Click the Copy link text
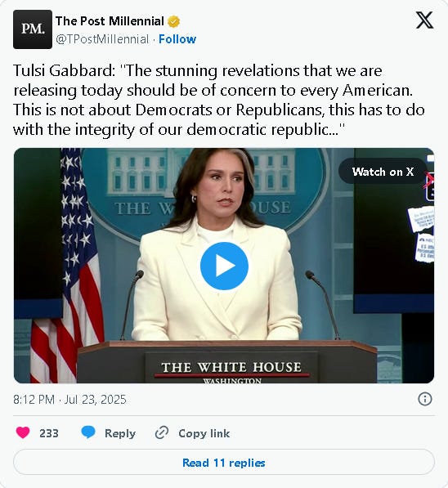Viewport: 448px width, 488px height. pyautogui.click(x=204, y=433)
